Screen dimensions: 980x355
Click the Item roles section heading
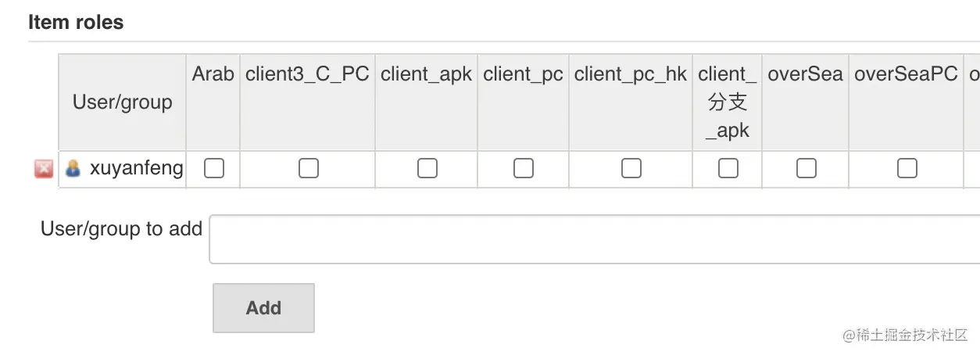click(x=76, y=23)
